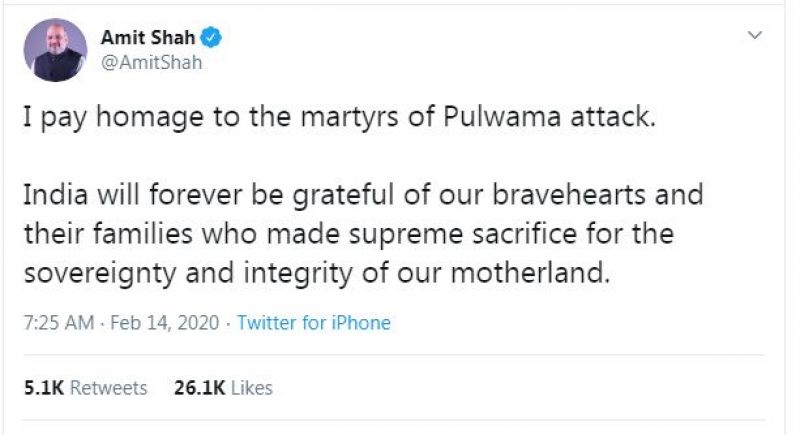The height and width of the screenshot is (435, 800).
Task: Expand the tweet options chevron
Action: pyautogui.click(x=756, y=36)
